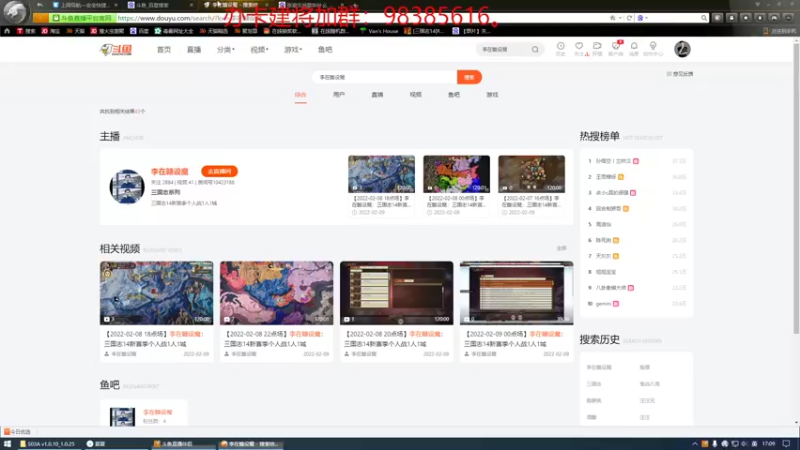The height and width of the screenshot is (450, 800).
Task: Click the browser home icon in bookmarks bar
Action: (7, 31)
